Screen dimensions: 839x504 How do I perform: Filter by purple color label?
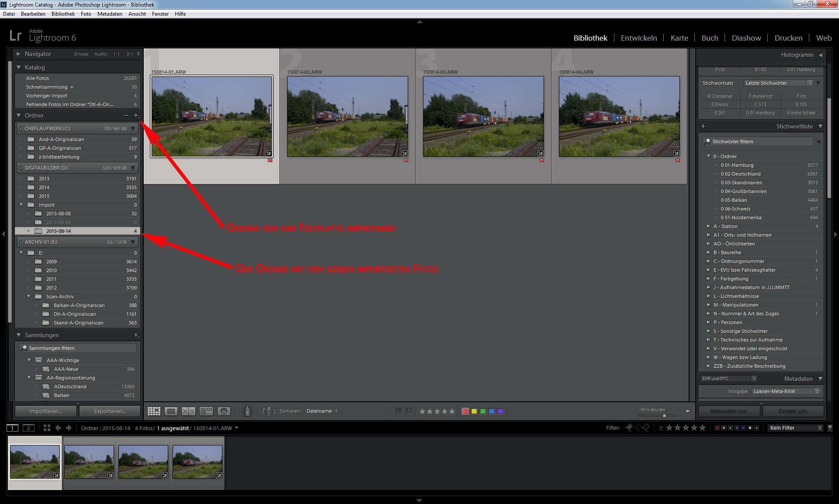point(743,428)
